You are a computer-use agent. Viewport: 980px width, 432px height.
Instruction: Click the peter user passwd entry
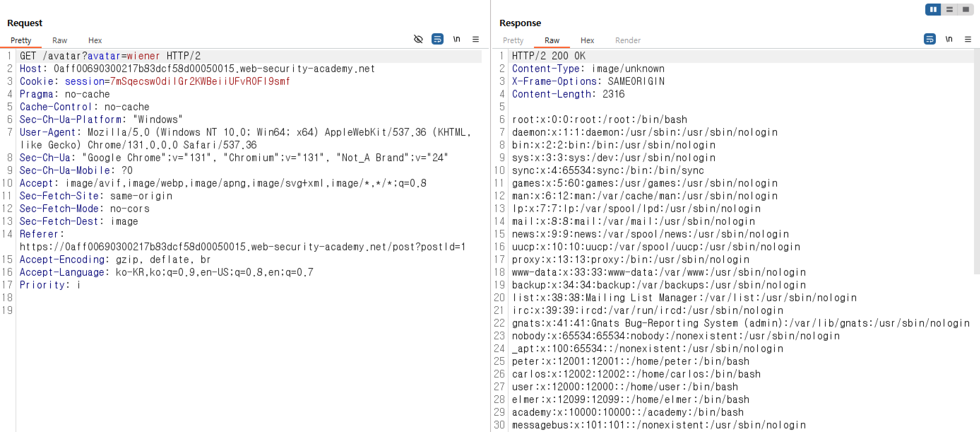tap(631, 362)
